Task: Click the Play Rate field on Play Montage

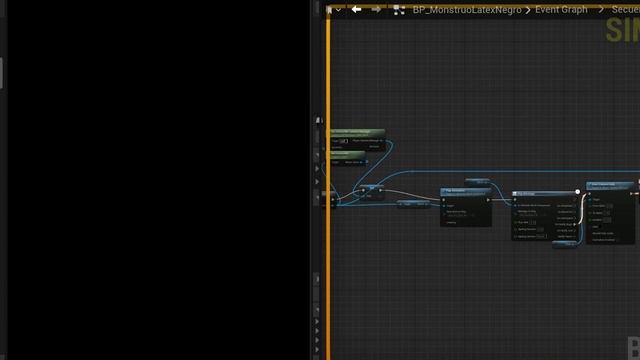Action: (533, 222)
